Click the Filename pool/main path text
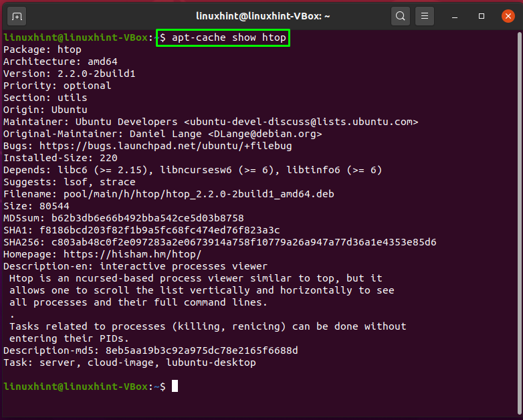523x420 pixels. point(199,194)
